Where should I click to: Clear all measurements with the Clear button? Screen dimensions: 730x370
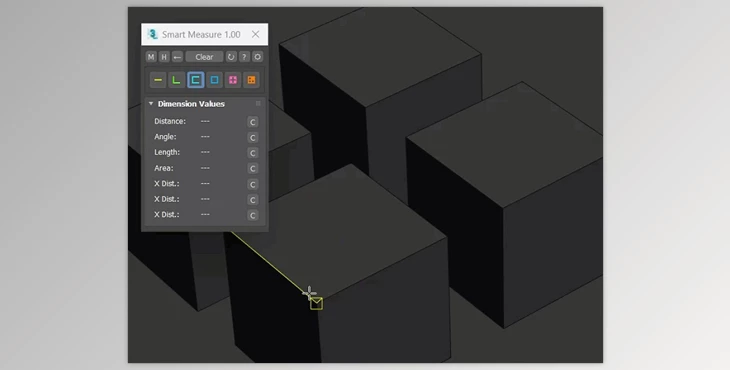coord(204,57)
